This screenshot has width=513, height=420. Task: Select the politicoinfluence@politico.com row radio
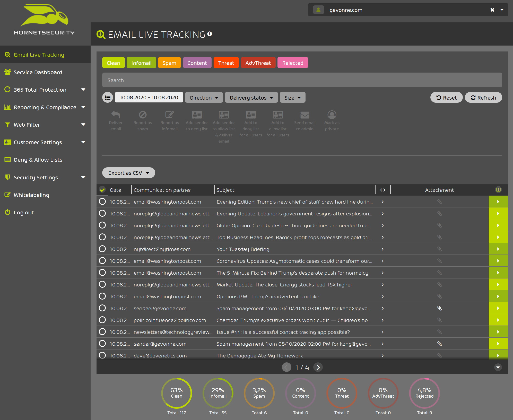point(102,320)
